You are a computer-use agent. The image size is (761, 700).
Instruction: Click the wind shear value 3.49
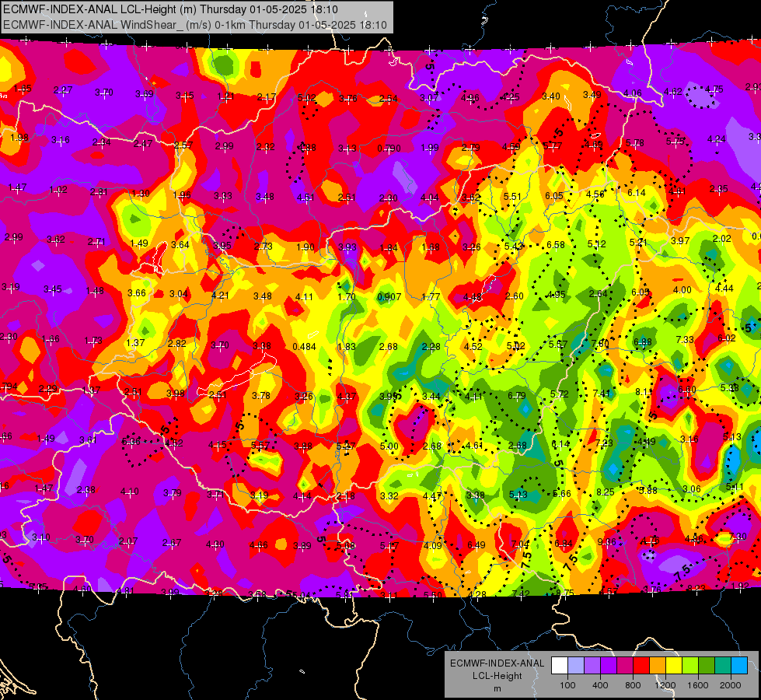pos(592,95)
